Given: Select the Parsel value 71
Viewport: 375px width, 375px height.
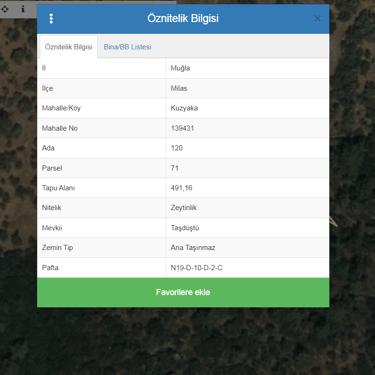Looking at the screenshot, I should (175, 168).
